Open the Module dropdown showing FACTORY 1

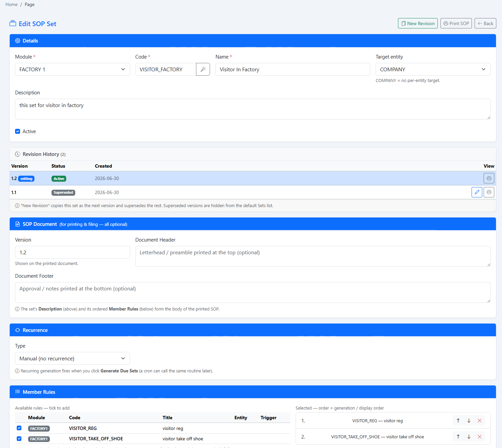pos(73,69)
